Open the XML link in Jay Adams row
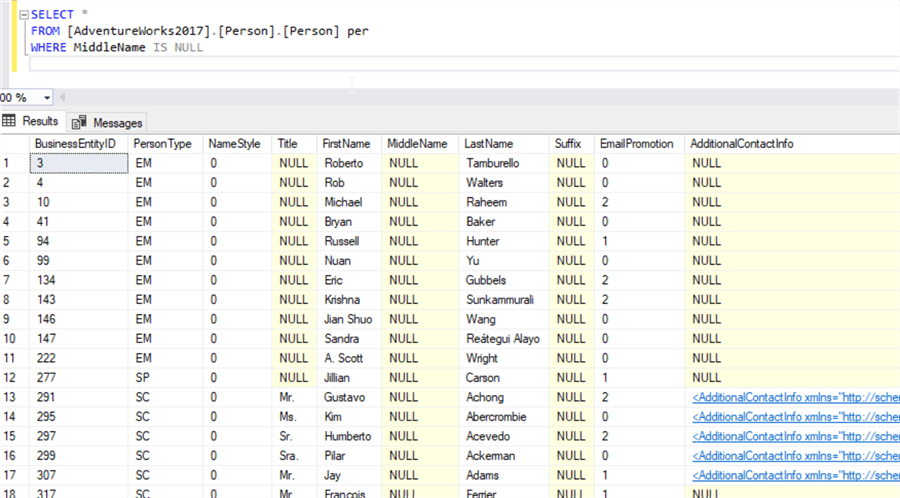 [795, 475]
